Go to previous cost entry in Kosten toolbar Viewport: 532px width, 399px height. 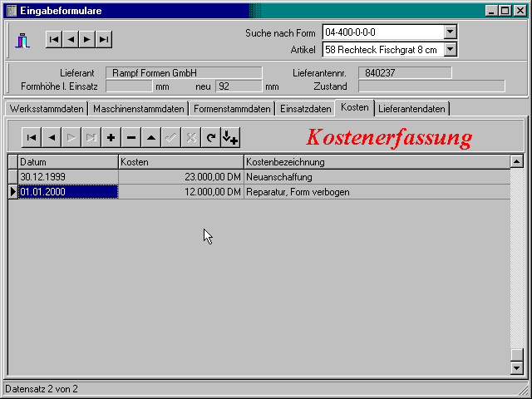(x=51, y=138)
